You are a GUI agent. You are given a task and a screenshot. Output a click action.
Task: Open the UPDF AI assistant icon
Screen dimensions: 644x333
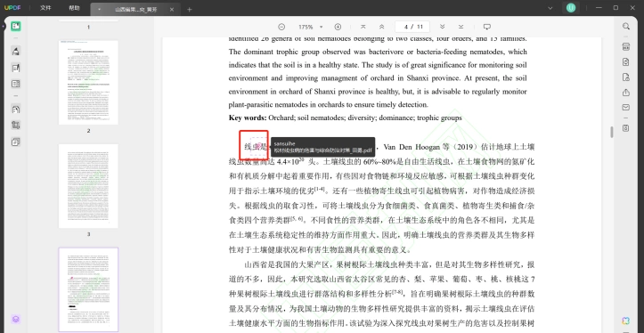click(626, 321)
